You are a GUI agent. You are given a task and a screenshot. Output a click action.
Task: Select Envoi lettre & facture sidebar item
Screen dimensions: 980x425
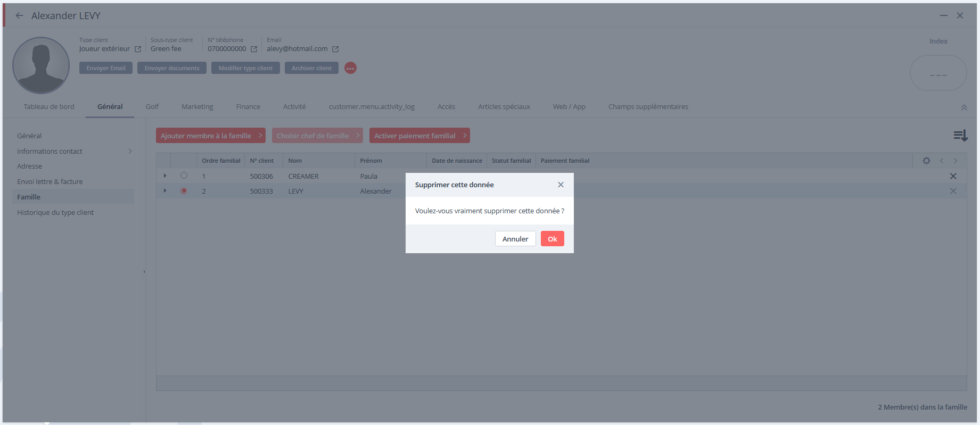point(50,181)
